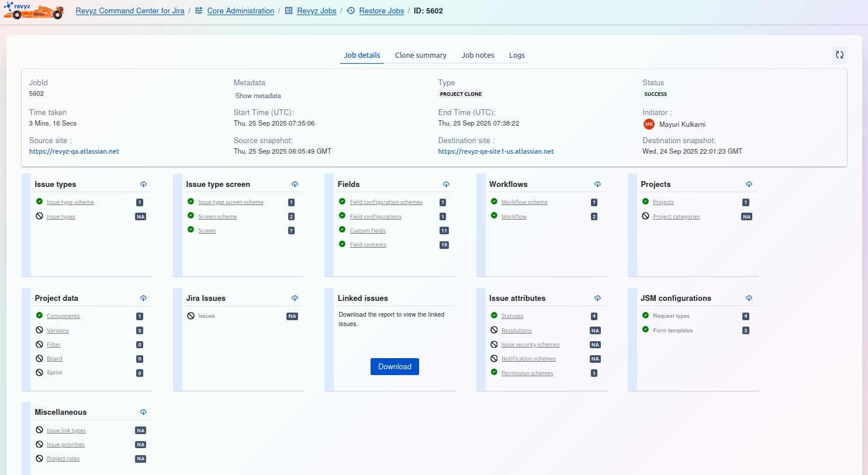Image resolution: width=868 pixels, height=475 pixels.
Task: Click the download icon in Projects card
Action: point(749,184)
